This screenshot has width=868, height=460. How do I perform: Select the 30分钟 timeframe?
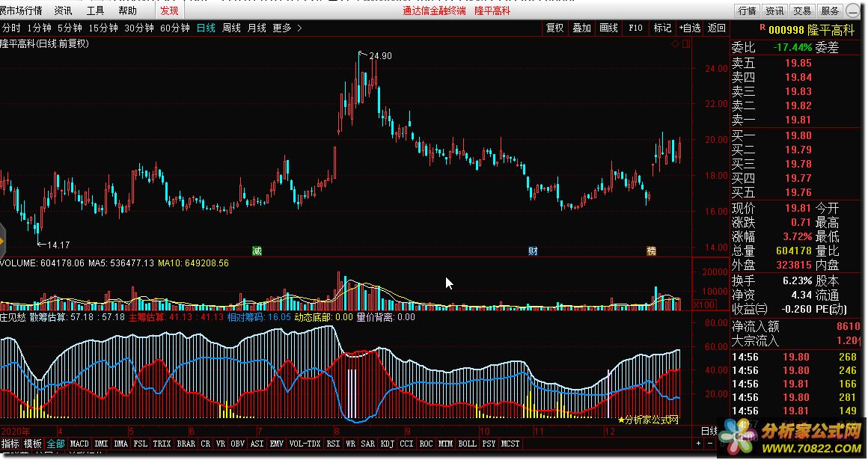(x=139, y=28)
